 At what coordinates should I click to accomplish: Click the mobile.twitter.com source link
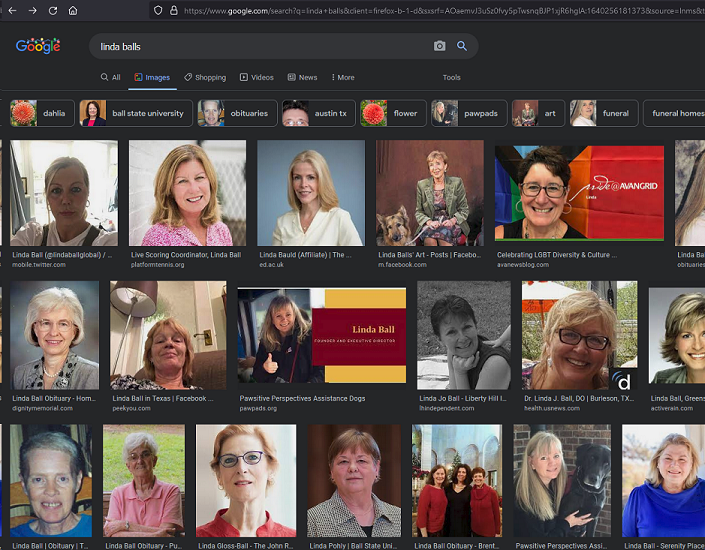point(39,264)
